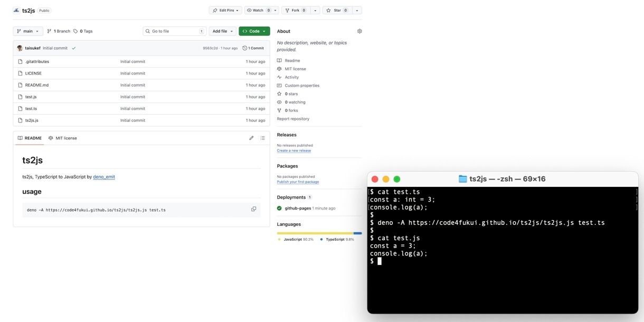Click the About settings gear icon
The width and height of the screenshot is (644, 322).
(359, 31)
